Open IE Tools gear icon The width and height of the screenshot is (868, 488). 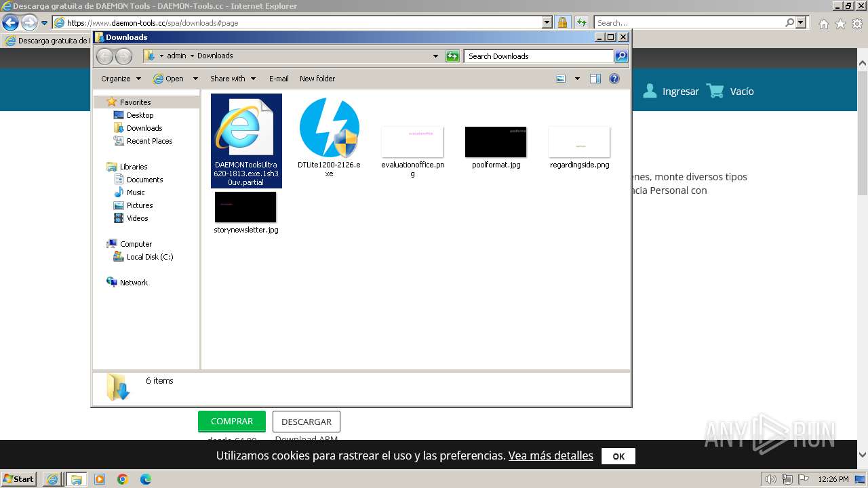tap(857, 24)
